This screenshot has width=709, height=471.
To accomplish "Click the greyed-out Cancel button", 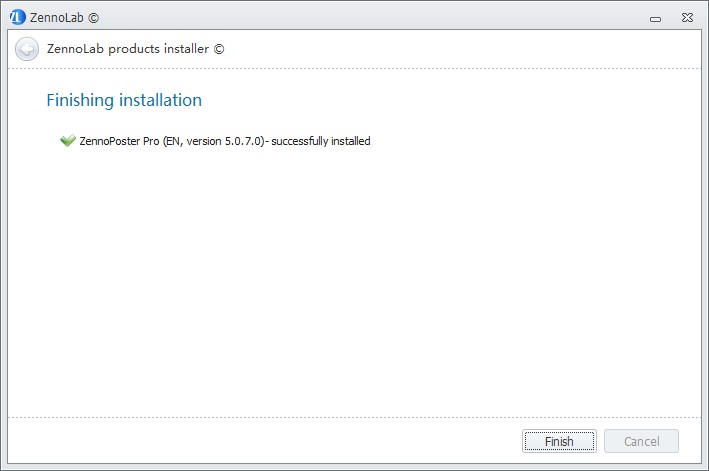I will click(641, 441).
